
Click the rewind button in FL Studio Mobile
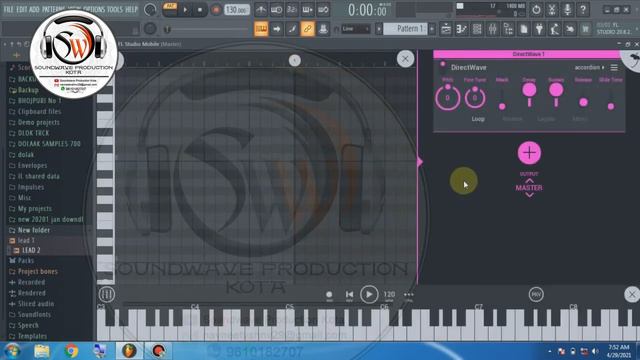pos(349,294)
